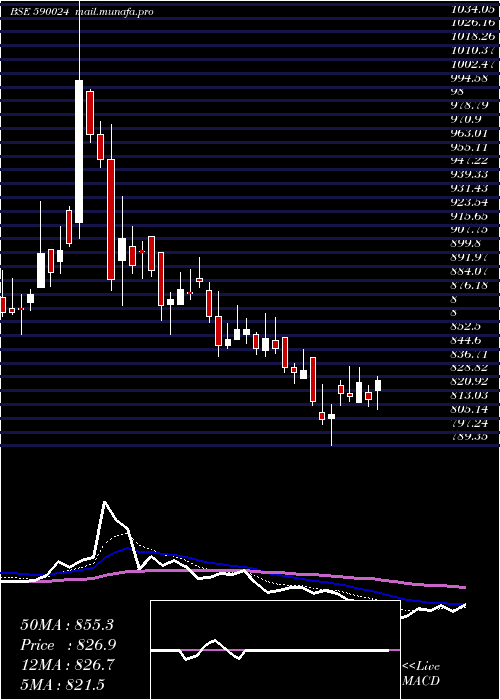Click the mail.munafa.pro watermark text
This screenshot has height=700, width=500.
point(115,12)
